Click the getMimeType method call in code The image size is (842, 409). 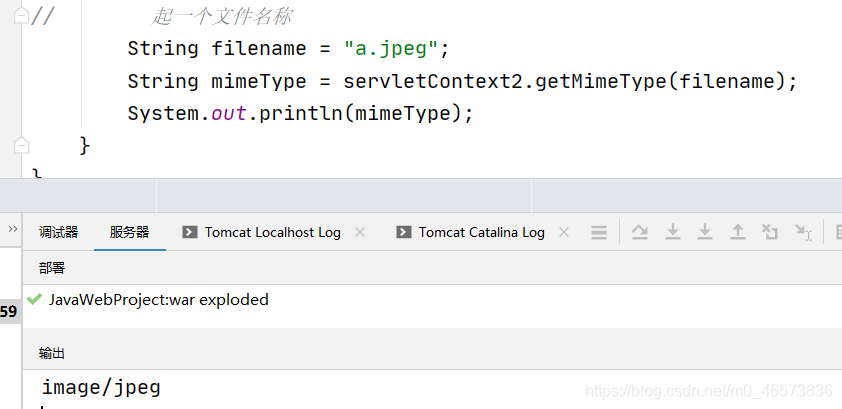tap(601, 82)
